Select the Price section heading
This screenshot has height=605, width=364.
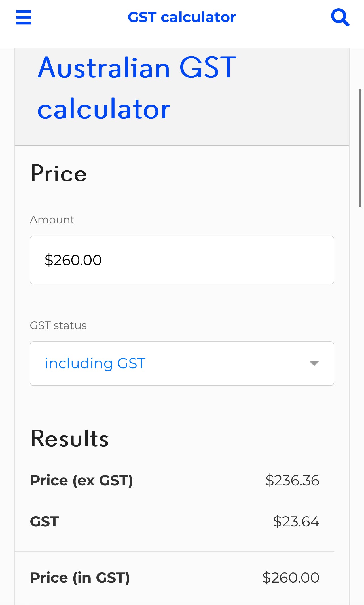[59, 174]
